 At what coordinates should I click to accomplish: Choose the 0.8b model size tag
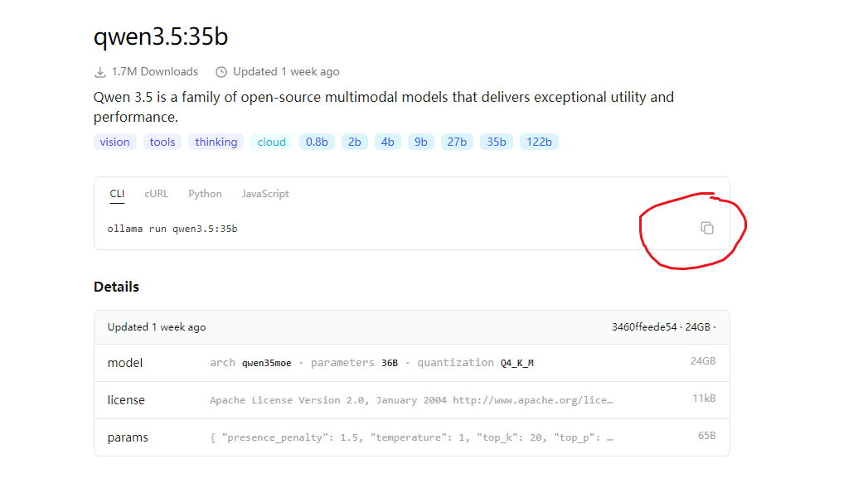[x=317, y=142]
